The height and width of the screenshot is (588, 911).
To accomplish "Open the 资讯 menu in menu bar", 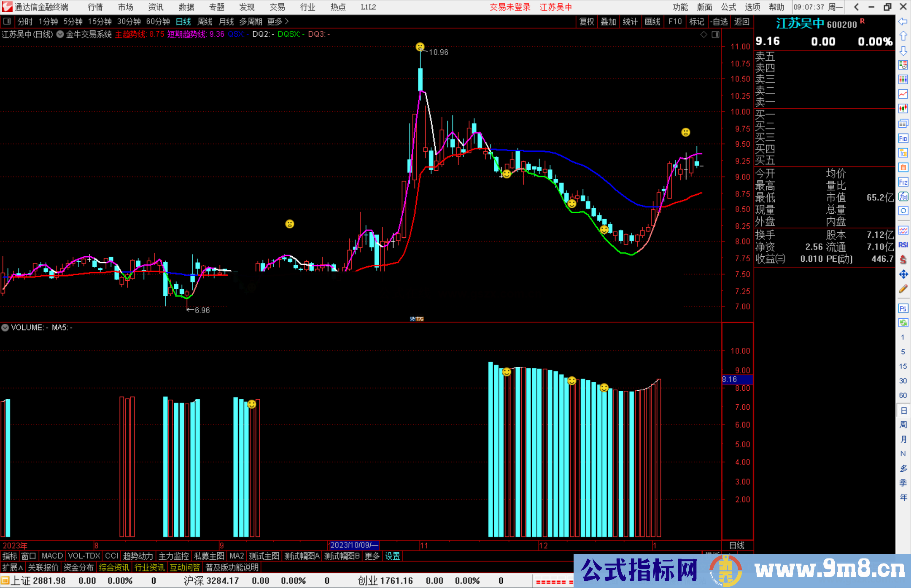I will coord(155,7).
